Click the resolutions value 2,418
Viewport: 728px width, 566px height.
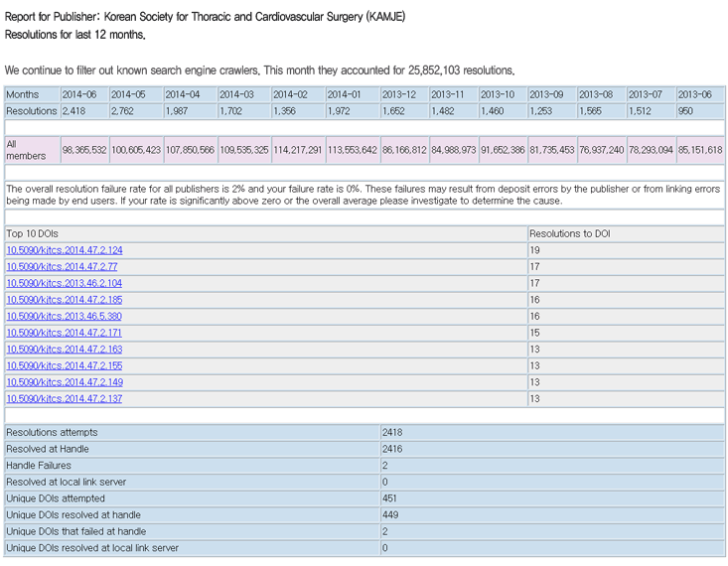point(73,111)
